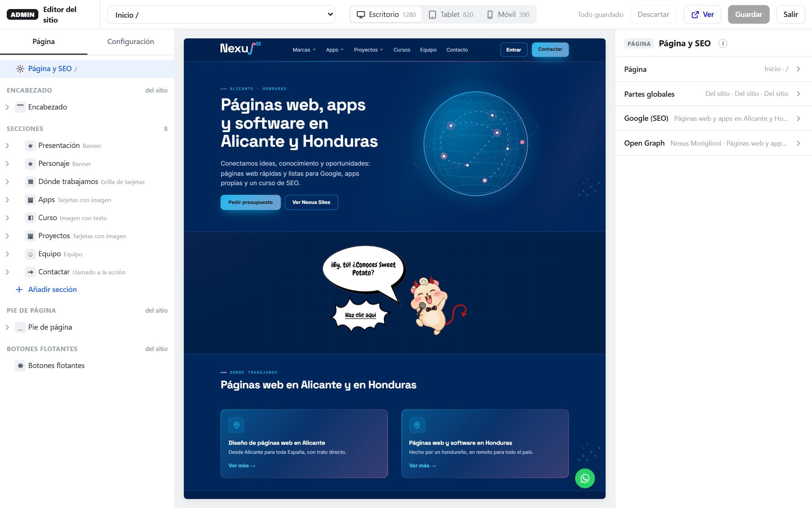Click the Página y SEO sun icon

point(20,69)
